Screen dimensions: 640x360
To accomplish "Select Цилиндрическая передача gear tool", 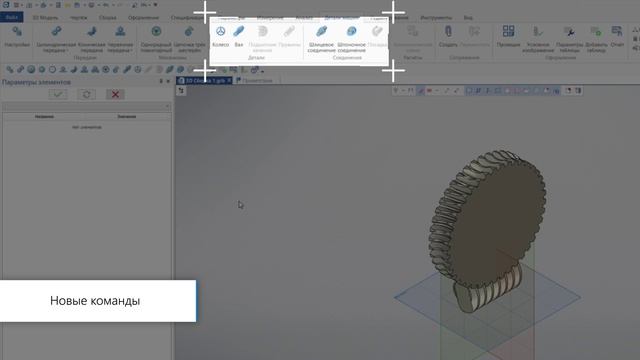I will [56, 39].
